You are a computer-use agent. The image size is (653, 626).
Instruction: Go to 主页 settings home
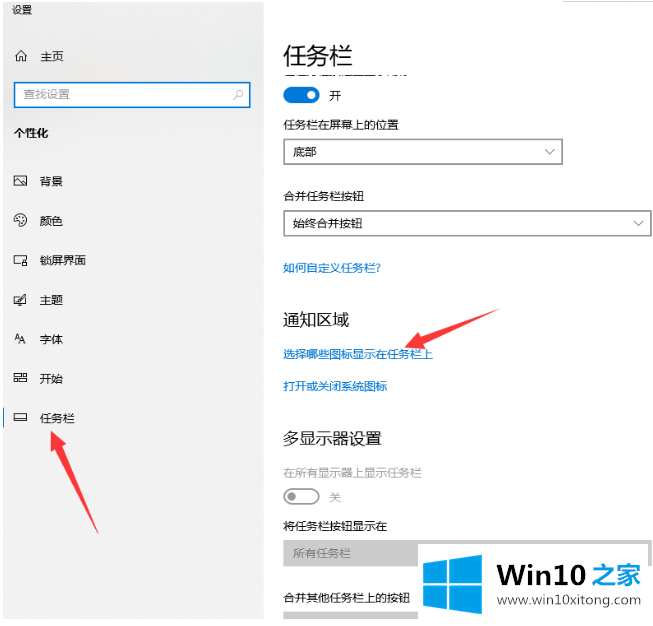pyautogui.click(x=52, y=57)
